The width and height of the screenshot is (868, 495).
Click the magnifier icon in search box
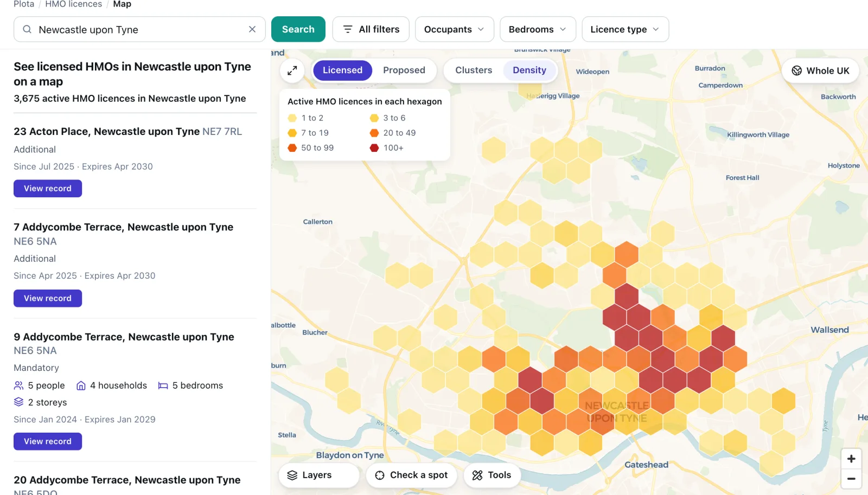tap(27, 29)
